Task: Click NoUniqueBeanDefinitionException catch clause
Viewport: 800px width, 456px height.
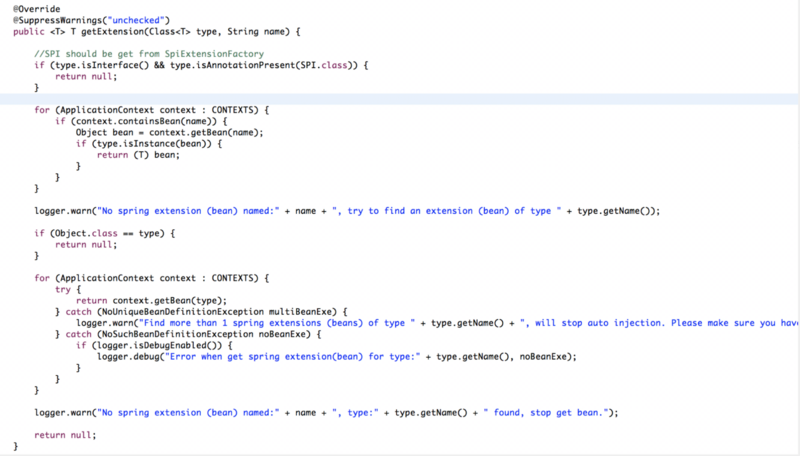Action: [x=201, y=312]
